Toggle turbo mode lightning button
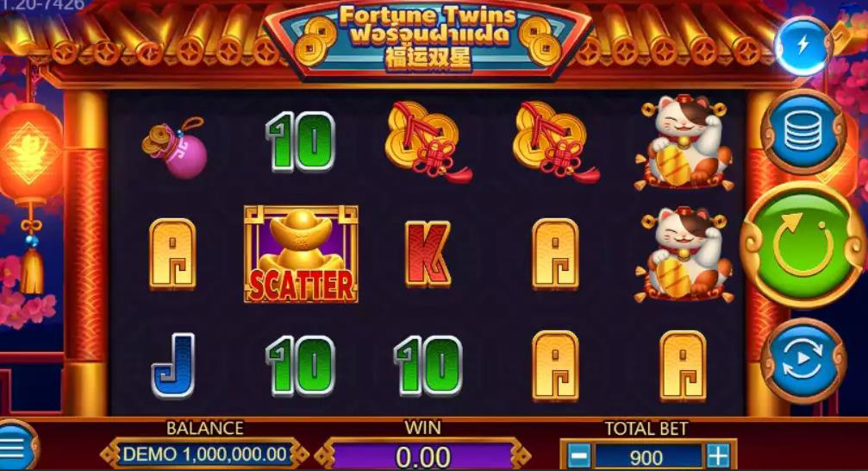Screen dimensions: 868x471 coord(802,46)
